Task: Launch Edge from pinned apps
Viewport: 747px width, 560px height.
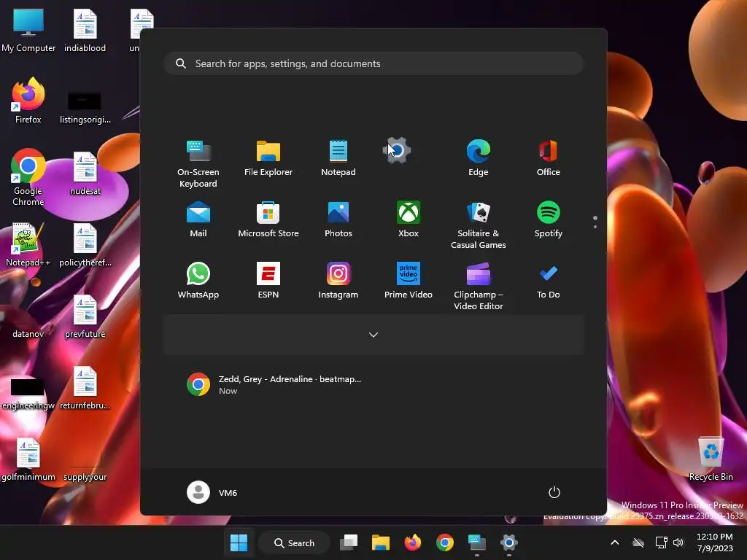Action: pos(479,158)
